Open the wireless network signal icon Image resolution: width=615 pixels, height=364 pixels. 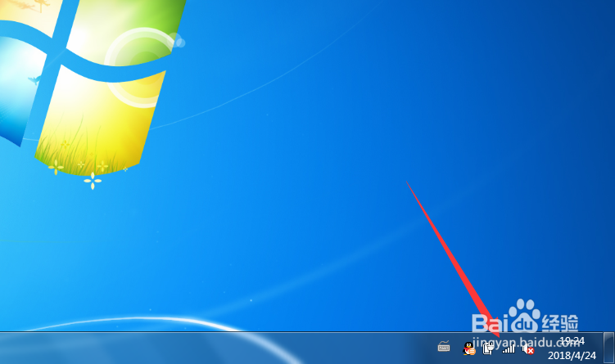tap(509, 348)
